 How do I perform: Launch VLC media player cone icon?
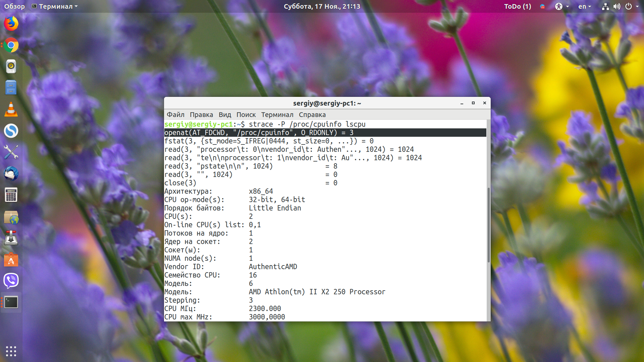click(x=11, y=109)
